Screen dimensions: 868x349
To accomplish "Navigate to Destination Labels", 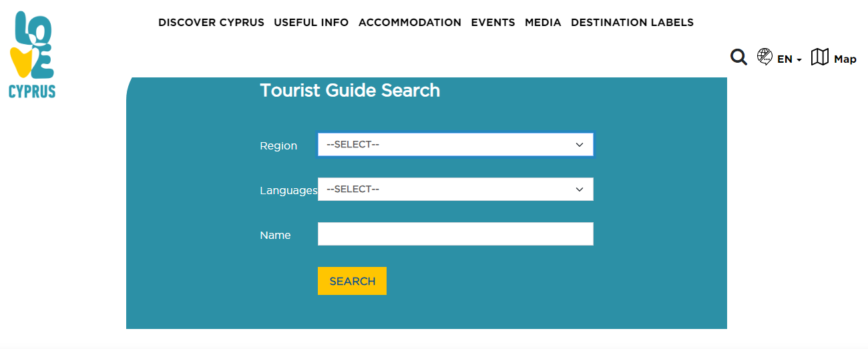I will click(632, 23).
